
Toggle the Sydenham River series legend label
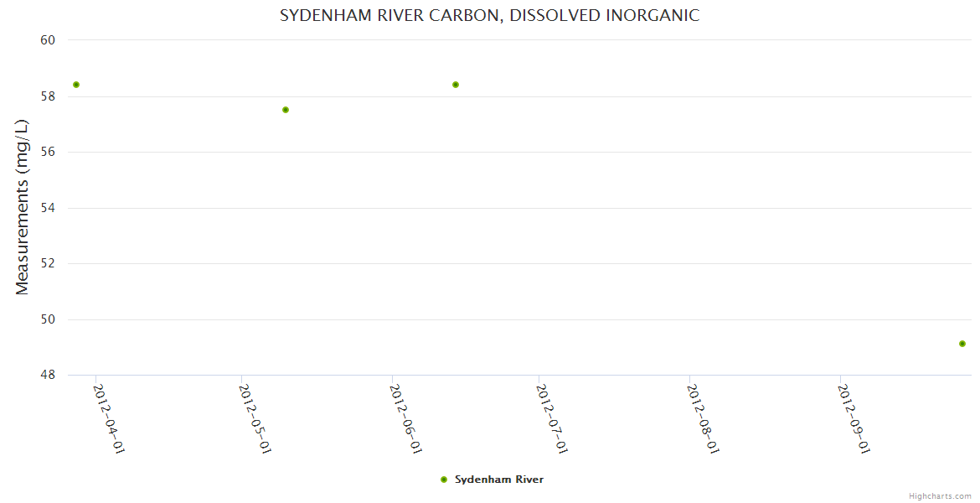[498, 480]
